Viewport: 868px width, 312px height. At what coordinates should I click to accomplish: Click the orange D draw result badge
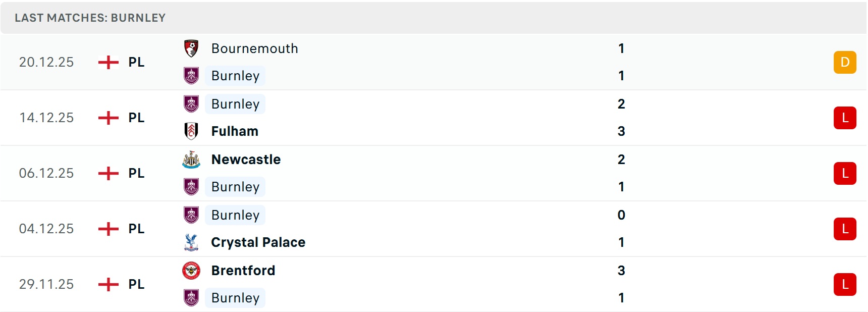[x=845, y=62]
